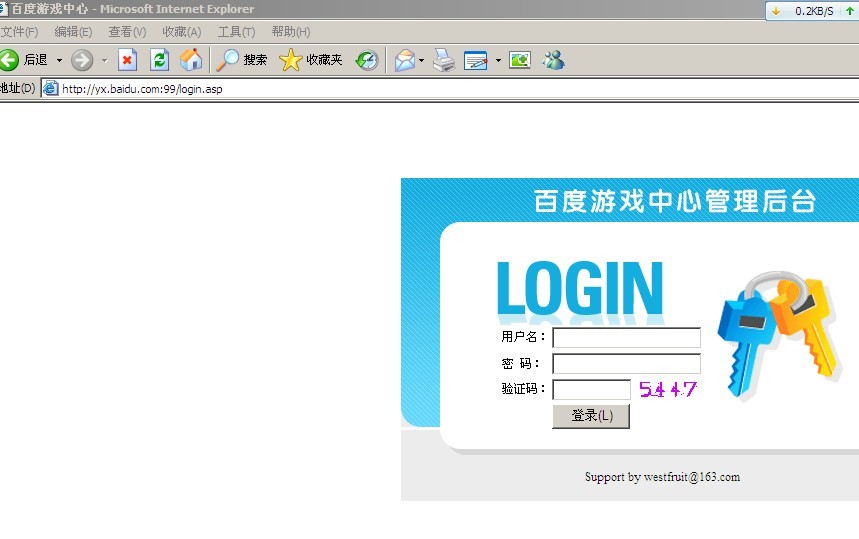
Task: Open the 工具(T) menu
Action: coord(236,32)
